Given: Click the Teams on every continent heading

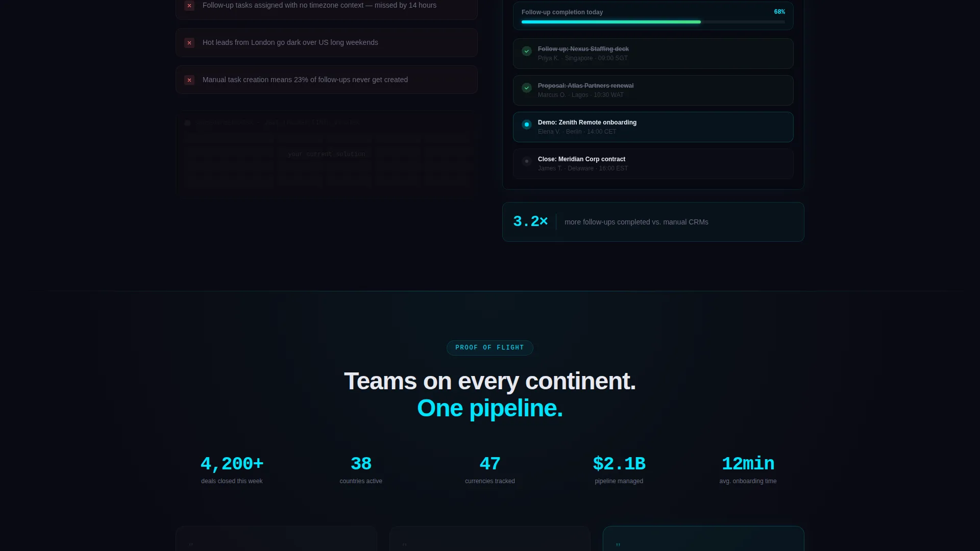Looking at the screenshot, I should click(x=490, y=381).
